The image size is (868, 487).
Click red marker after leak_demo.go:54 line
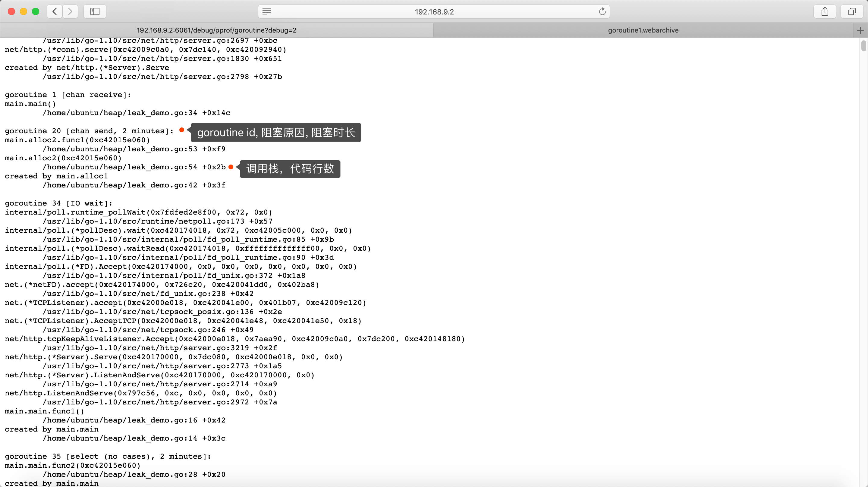click(x=231, y=167)
